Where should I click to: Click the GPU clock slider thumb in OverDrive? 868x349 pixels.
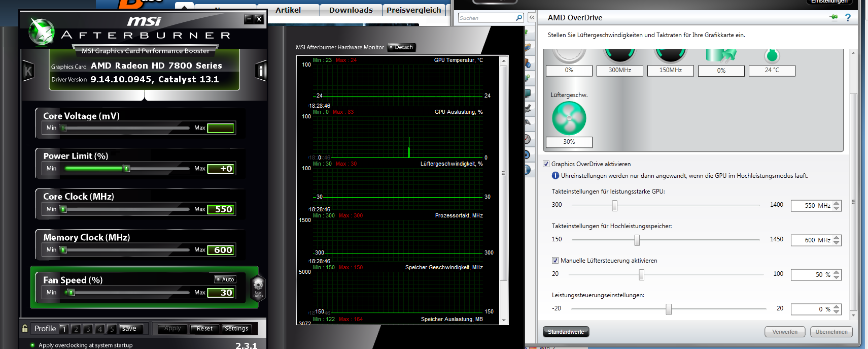[x=615, y=205]
